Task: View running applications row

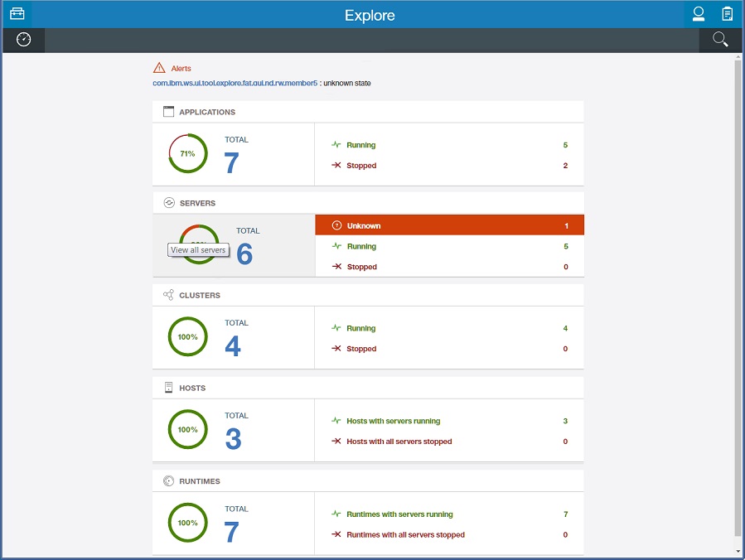Action: click(449, 145)
